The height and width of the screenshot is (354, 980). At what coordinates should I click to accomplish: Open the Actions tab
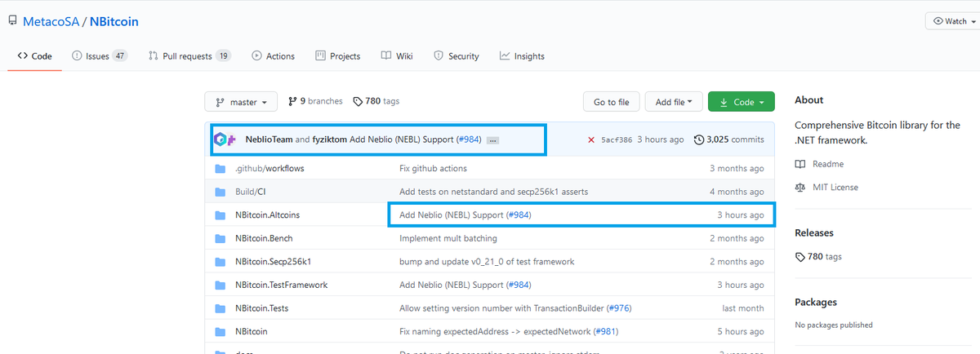tap(273, 56)
